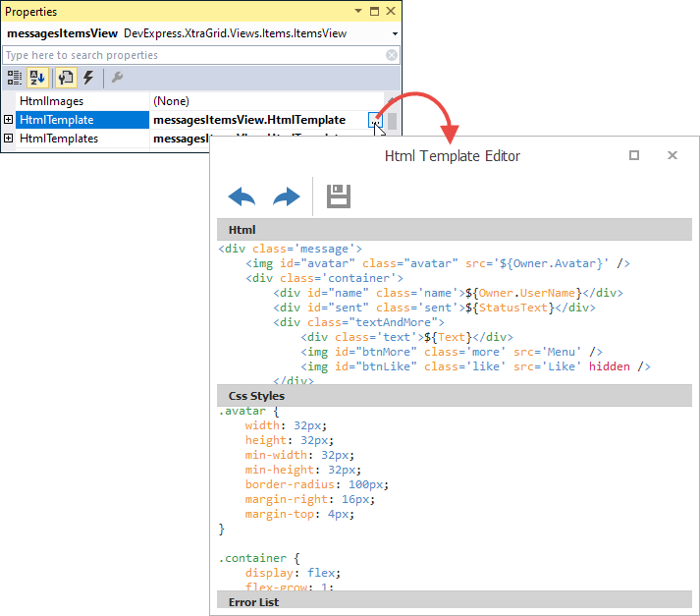The height and width of the screenshot is (616, 700).
Task: Click the ${Owner.Avatar} src value
Action: point(554,263)
